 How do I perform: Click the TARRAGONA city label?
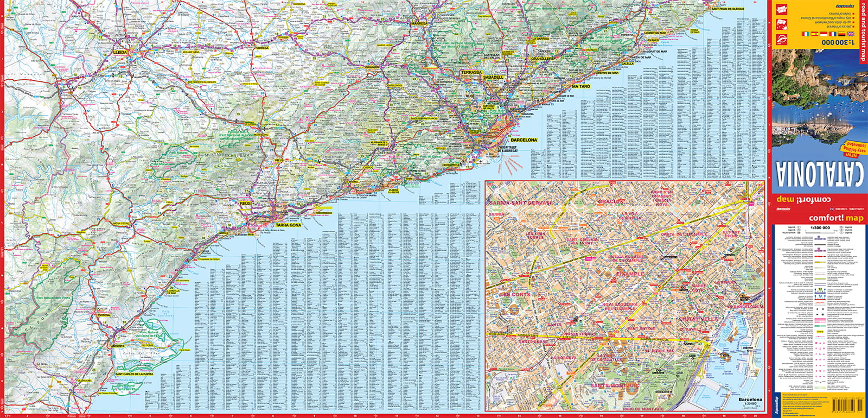point(288,225)
